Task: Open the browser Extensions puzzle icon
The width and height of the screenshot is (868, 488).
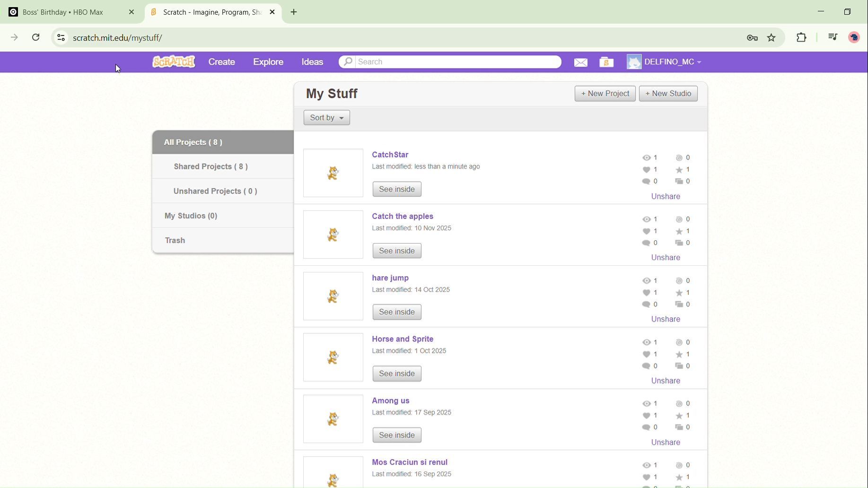Action: pos(801,38)
